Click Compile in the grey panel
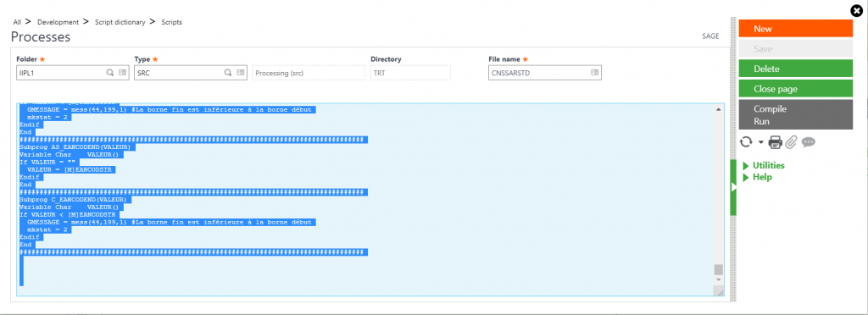Image resolution: width=868 pixels, height=315 pixels. 770,109
